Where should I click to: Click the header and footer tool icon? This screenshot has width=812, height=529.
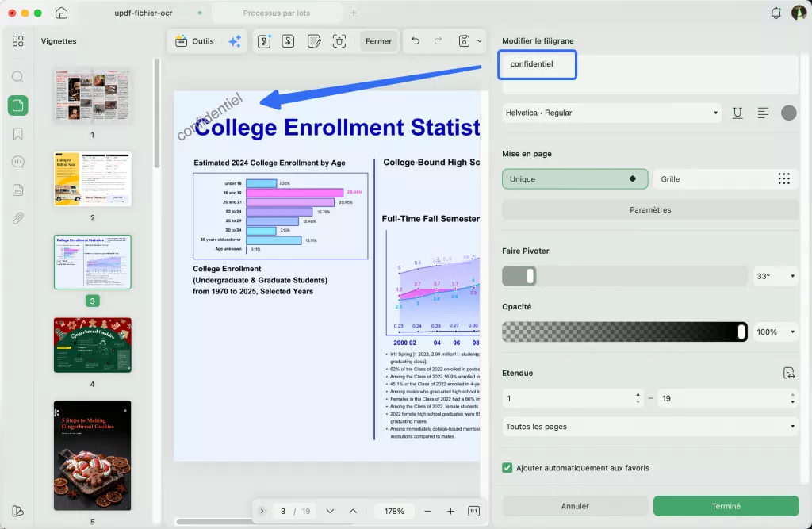tap(288, 41)
